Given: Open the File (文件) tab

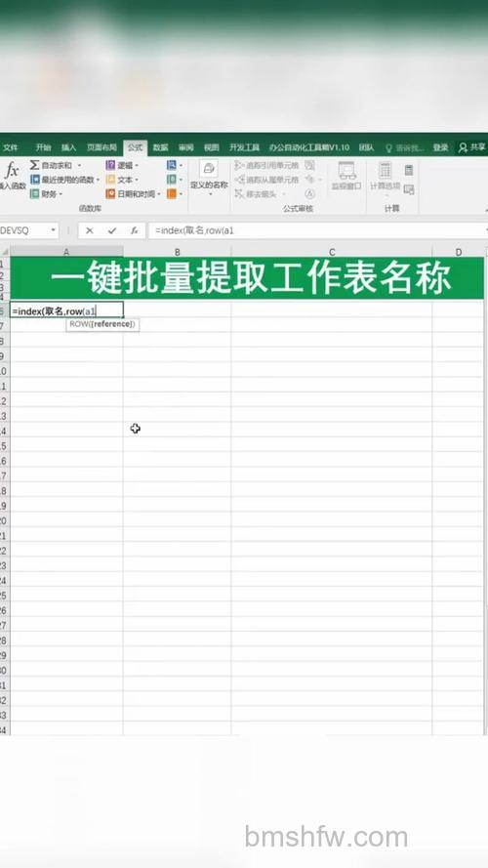Looking at the screenshot, I should [10, 147].
